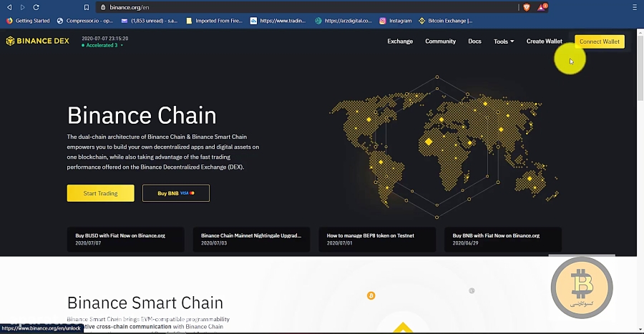The width and height of the screenshot is (644, 334).
Task: Click the orange Bitcoin coin icon
Action: coord(371,295)
